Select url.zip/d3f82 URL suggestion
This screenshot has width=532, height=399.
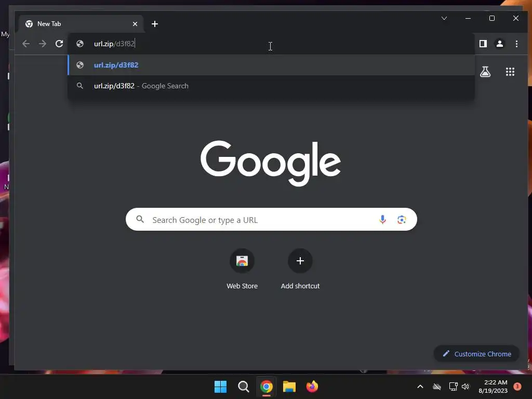click(271, 65)
